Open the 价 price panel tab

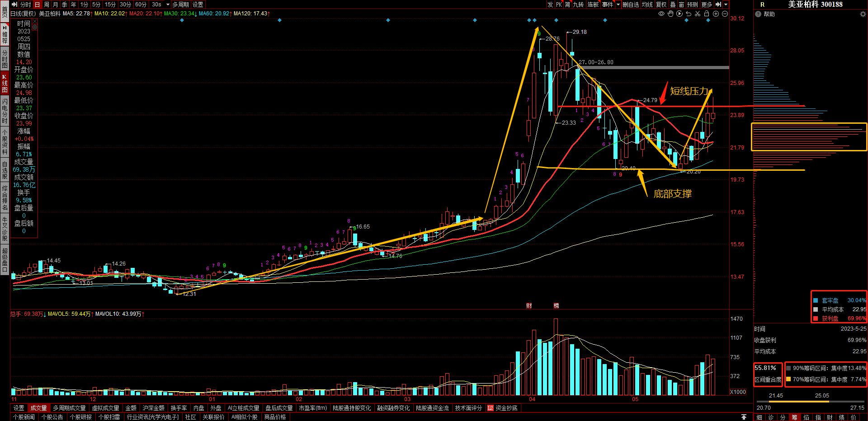pos(853,417)
